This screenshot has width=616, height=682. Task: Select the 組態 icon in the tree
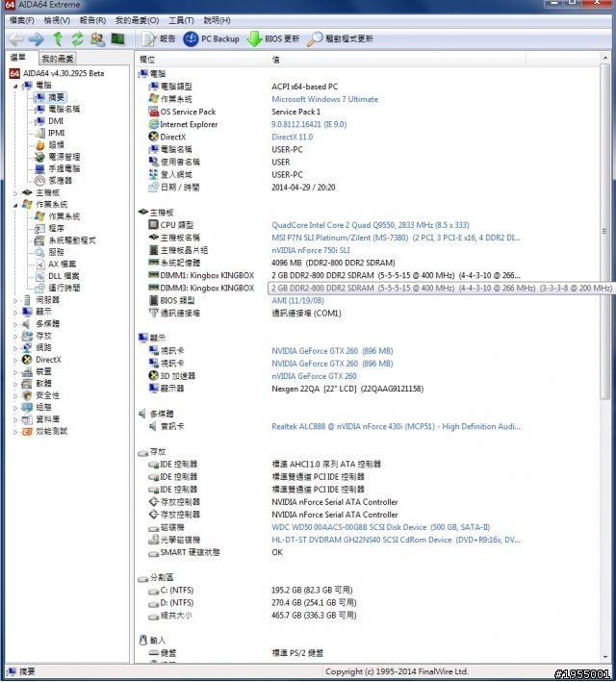click(27, 408)
